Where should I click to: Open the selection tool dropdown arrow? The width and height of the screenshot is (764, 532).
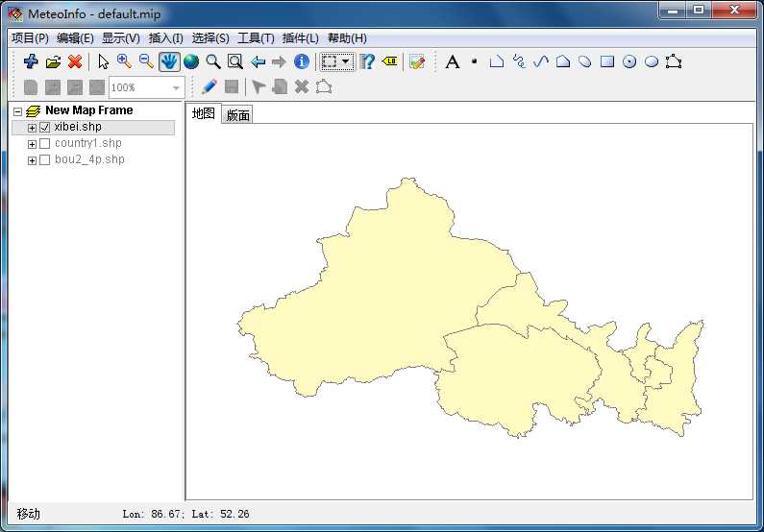pyautogui.click(x=346, y=62)
